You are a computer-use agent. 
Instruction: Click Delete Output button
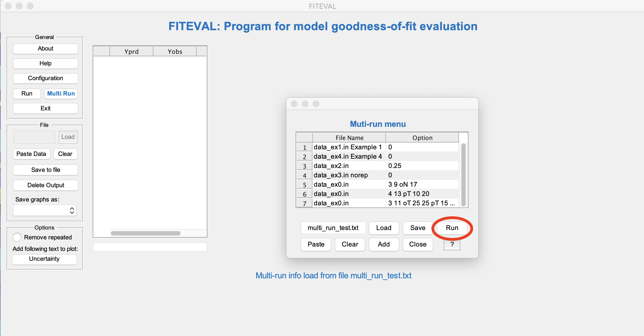click(46, 185)
